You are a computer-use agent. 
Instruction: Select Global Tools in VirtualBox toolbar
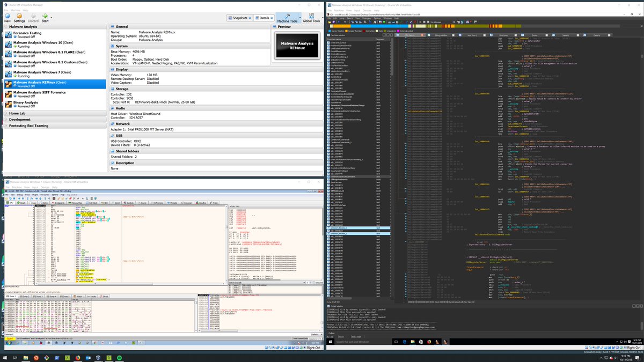coord(311,17)
